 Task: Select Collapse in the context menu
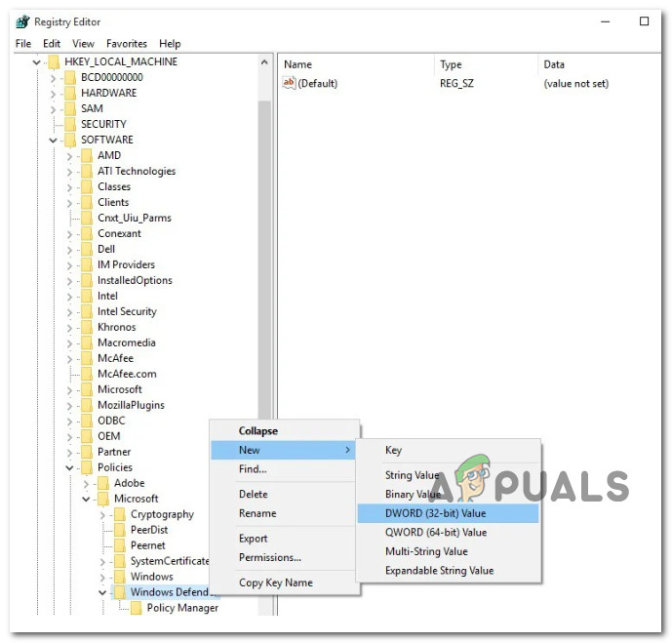tap(283, 431)
